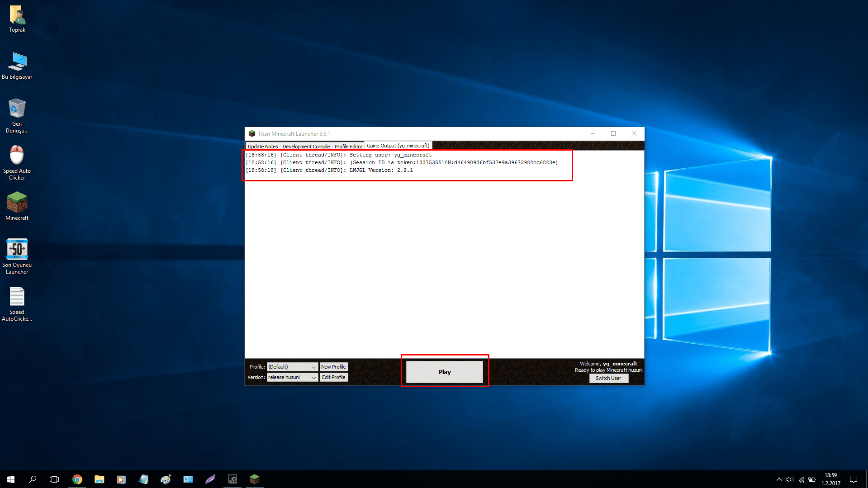Select the Bu bilgisayar desktop icon
This screenshot has width=868, height=488.
17,66
